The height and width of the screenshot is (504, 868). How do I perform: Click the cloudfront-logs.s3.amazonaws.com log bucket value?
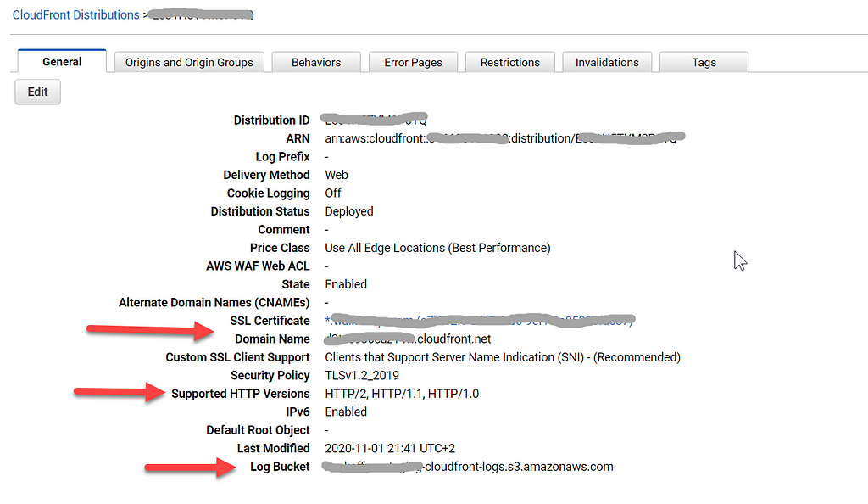(x=468, y=467)
